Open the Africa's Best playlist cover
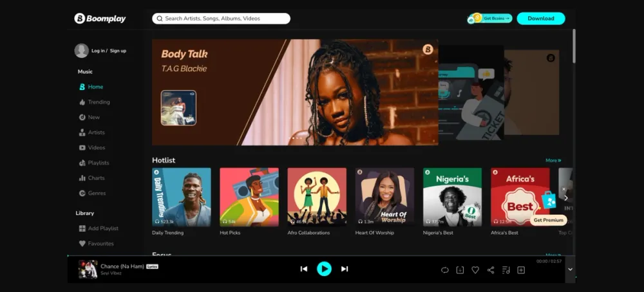 (x=520, y=197)
